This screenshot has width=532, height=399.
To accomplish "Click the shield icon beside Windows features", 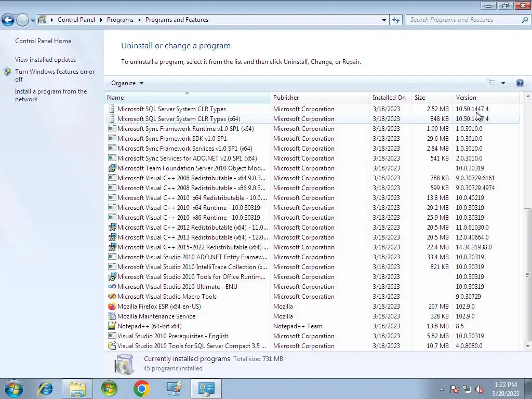I will pos(7,72).
